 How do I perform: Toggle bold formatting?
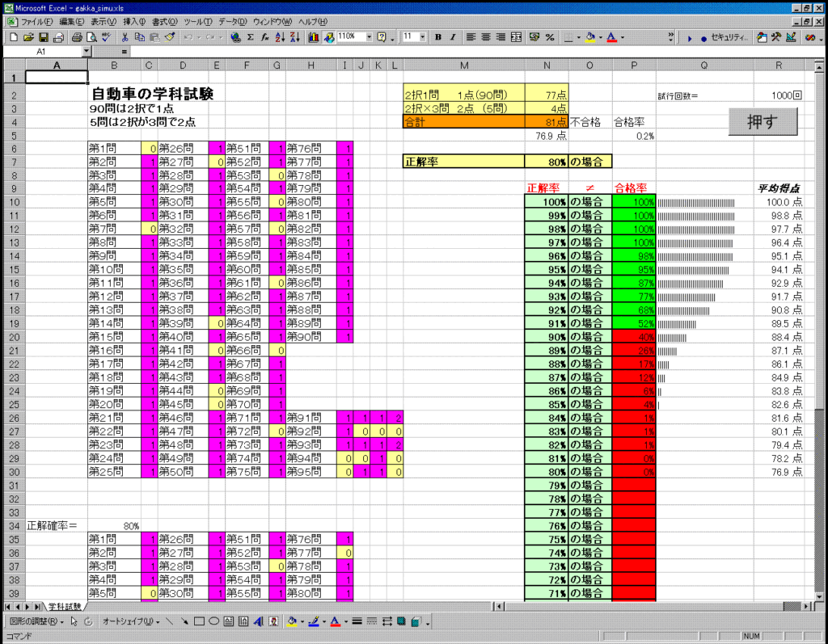tap(437, 37)
